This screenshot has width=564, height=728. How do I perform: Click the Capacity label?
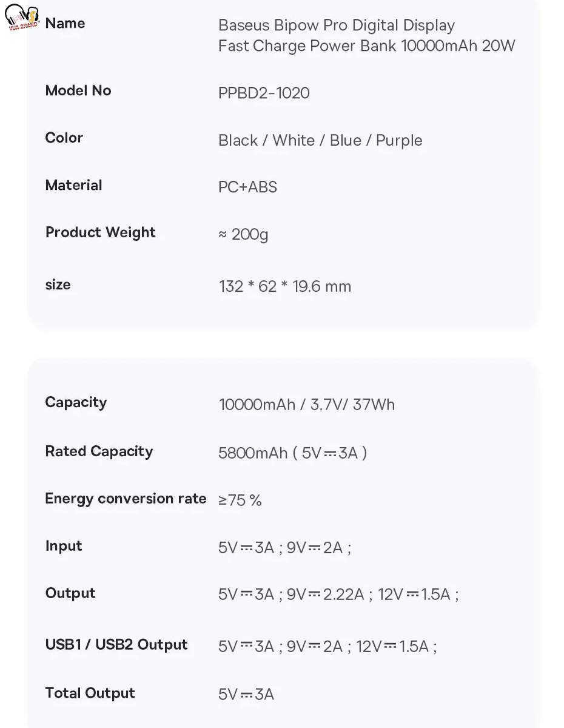(x=76, y=403)
